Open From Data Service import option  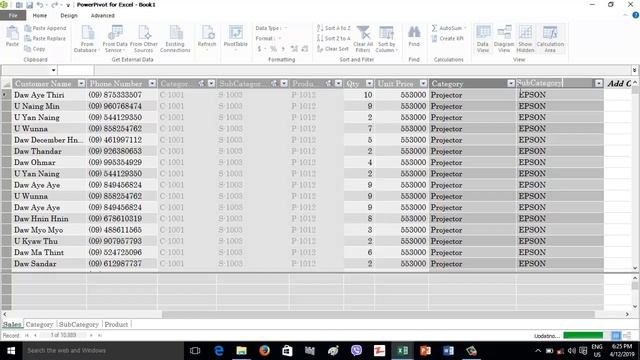[115, 39]
